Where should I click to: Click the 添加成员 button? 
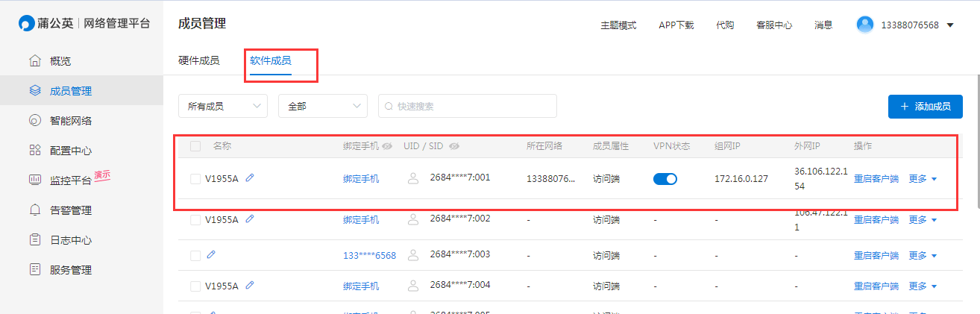pos(926,107)
